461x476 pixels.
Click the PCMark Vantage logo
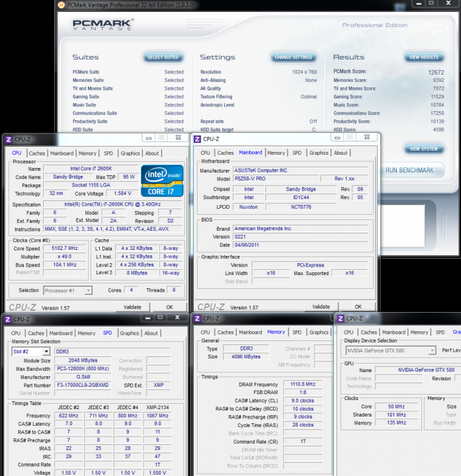103,24
